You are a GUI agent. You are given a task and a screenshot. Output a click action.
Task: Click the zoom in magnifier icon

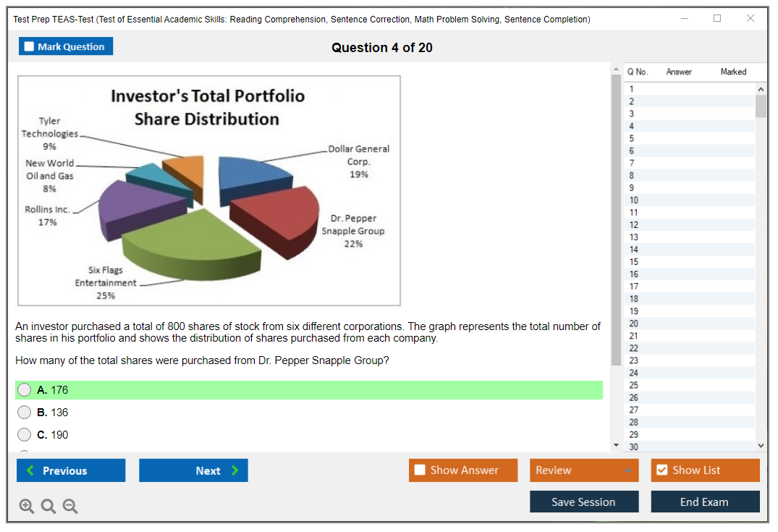pyautogui.click(x=27, y=507)
